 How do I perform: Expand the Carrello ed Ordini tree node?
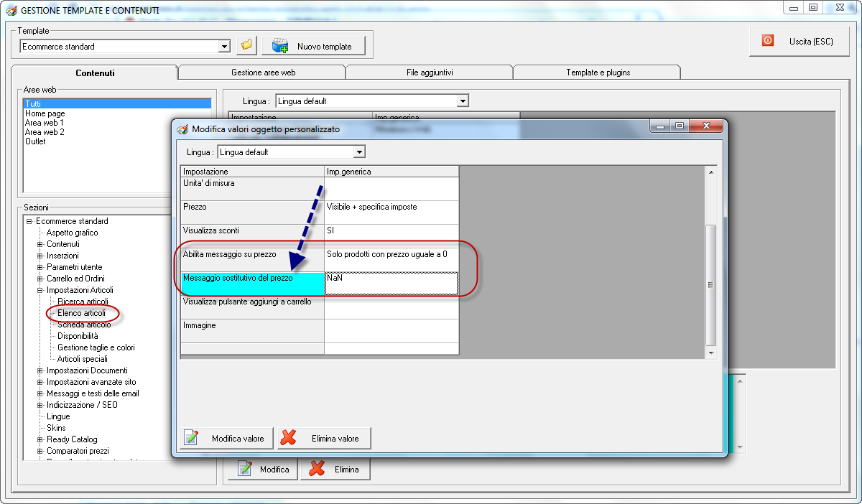[x=40, y=279]
